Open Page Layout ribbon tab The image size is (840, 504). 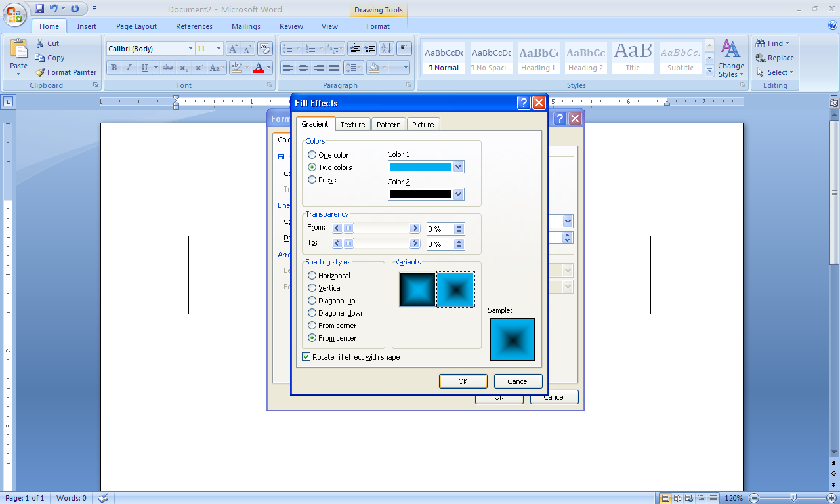point(136,26)
